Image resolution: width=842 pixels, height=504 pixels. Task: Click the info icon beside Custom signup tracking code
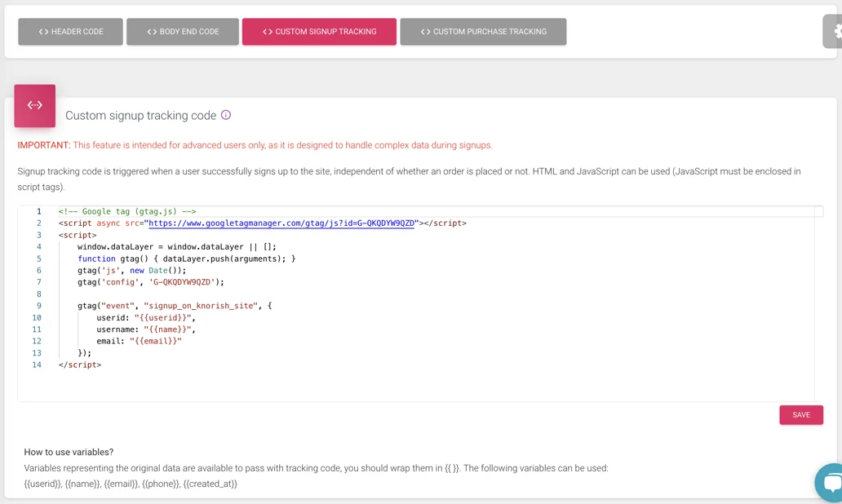[226, 115]
